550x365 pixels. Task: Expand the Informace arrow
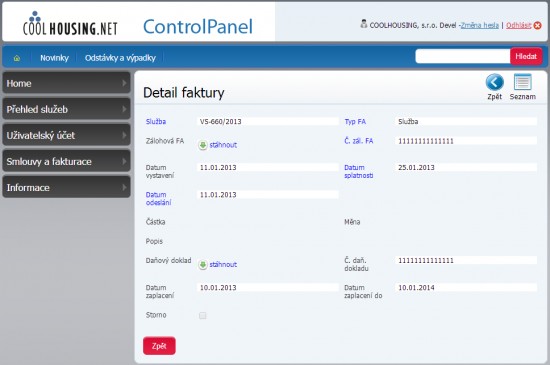pyautogui.click(x=124, y=187)
